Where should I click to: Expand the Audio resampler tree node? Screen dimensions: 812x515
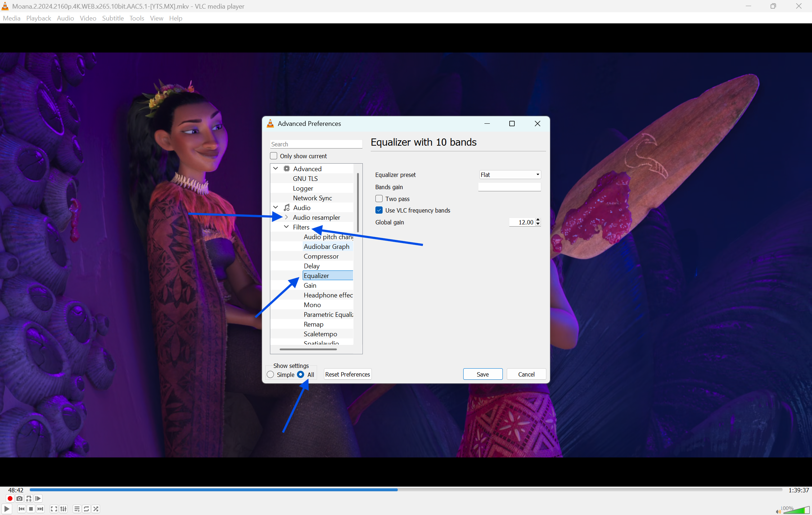287,217
